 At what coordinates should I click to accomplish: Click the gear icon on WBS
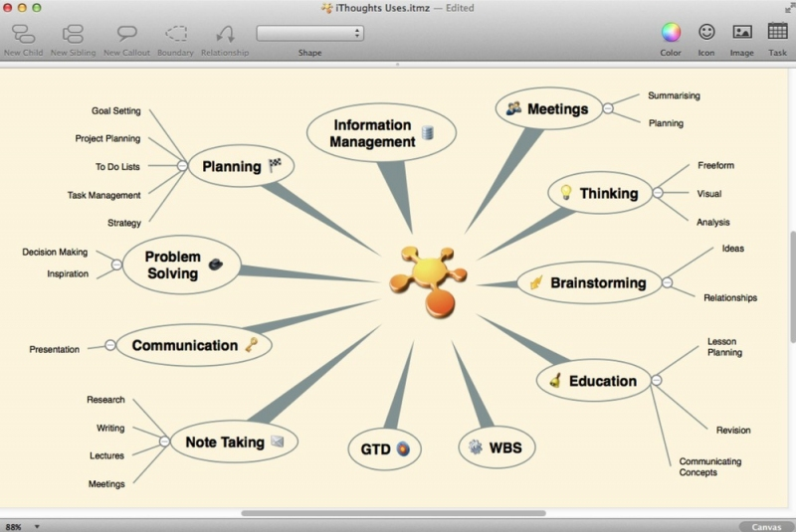coord(476,446)
